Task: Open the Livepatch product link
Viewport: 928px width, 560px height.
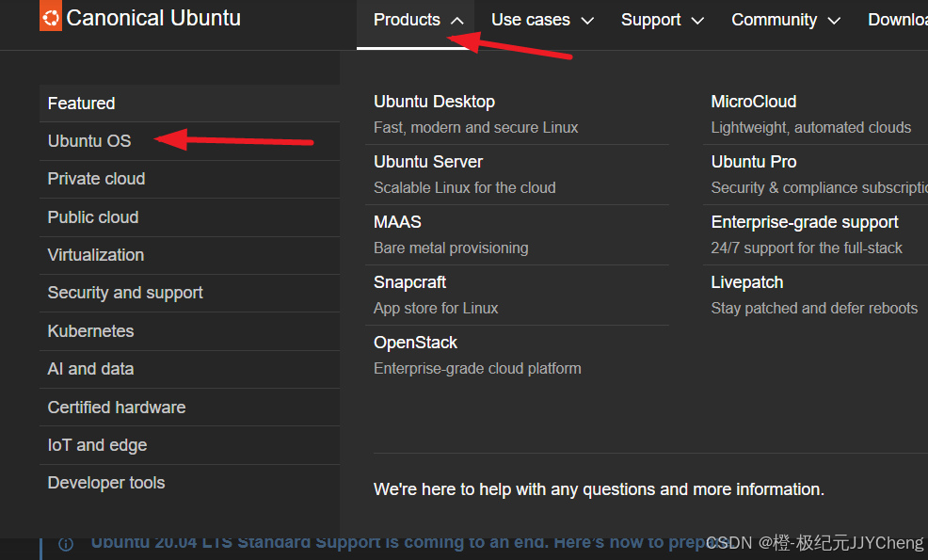Action: click(x=747, y=283)
